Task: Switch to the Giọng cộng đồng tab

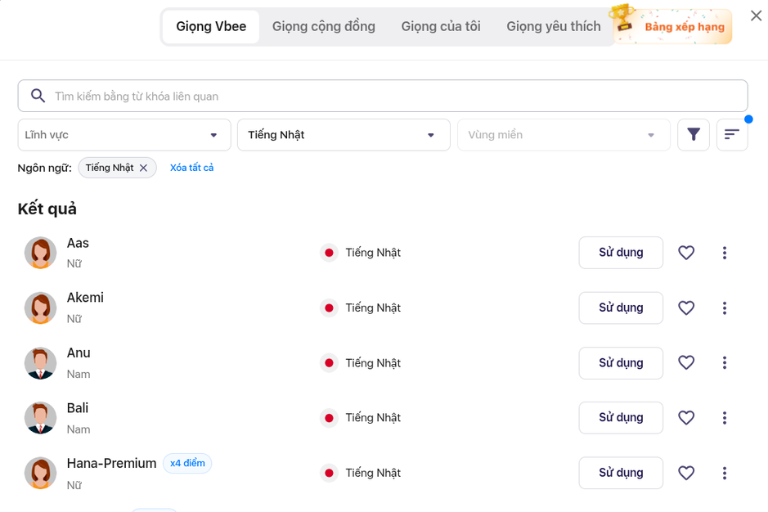Action: click(324, 26)
